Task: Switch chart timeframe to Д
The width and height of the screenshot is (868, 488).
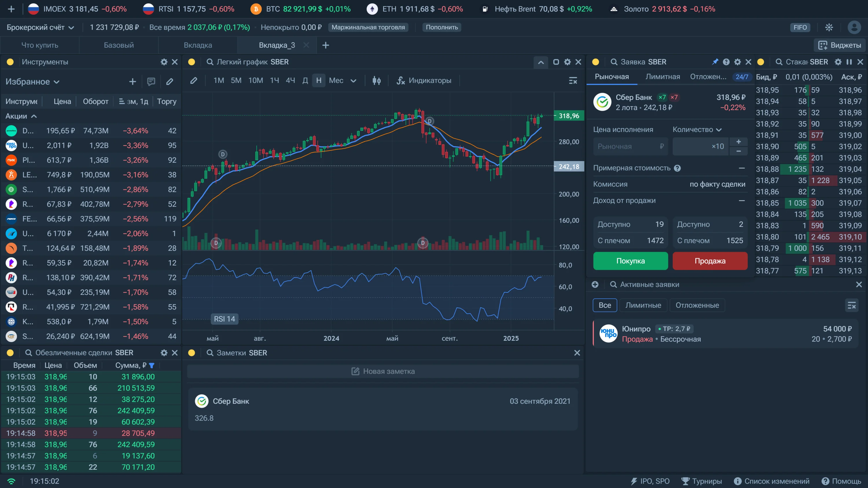Action: tap(305, 80)
